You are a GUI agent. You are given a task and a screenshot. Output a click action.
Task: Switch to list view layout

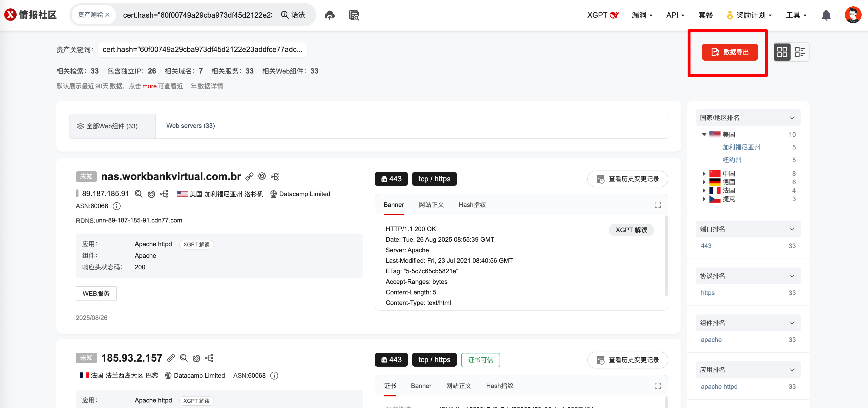pos(800,52)
